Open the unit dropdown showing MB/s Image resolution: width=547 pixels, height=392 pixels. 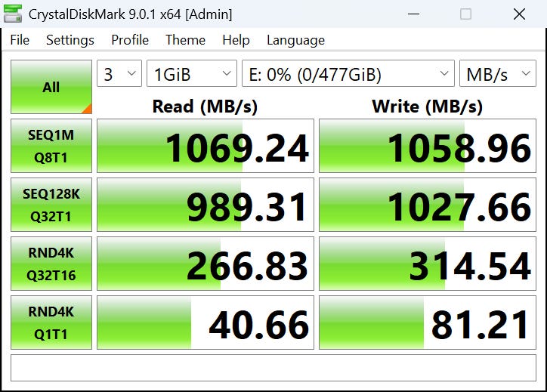point(498,73)
